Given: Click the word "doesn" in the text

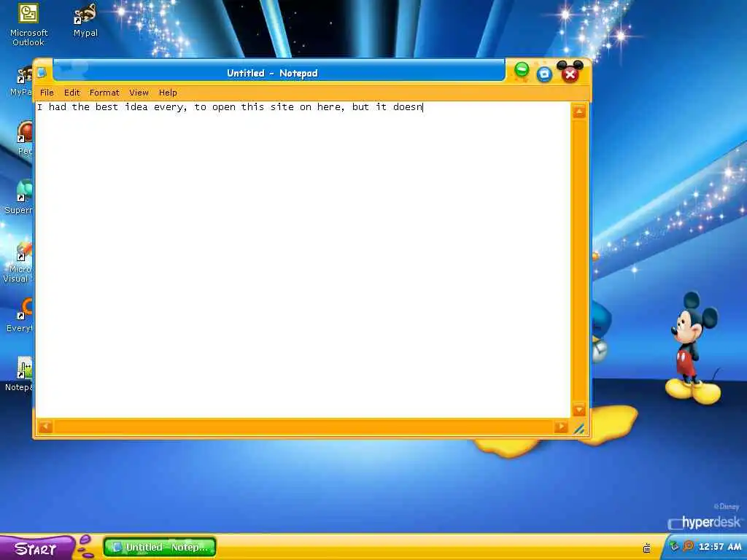Looking at the screenshot, I should 408,106.
